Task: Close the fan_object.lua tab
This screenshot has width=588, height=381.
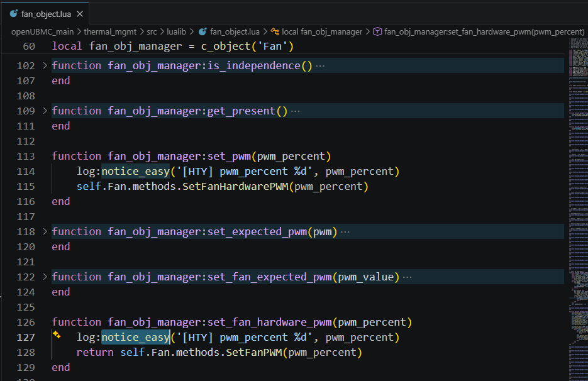Action: pos(78,13)
